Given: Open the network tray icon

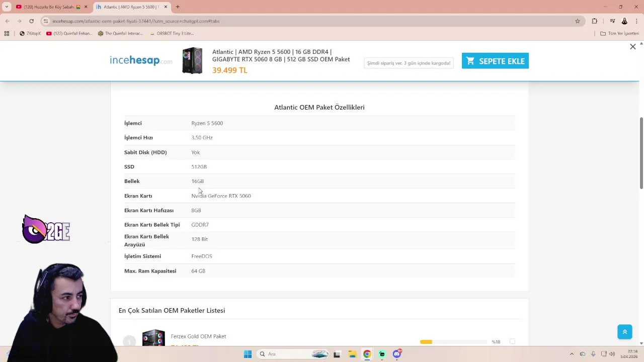Looking at the screenshot, I should [603, 354].
